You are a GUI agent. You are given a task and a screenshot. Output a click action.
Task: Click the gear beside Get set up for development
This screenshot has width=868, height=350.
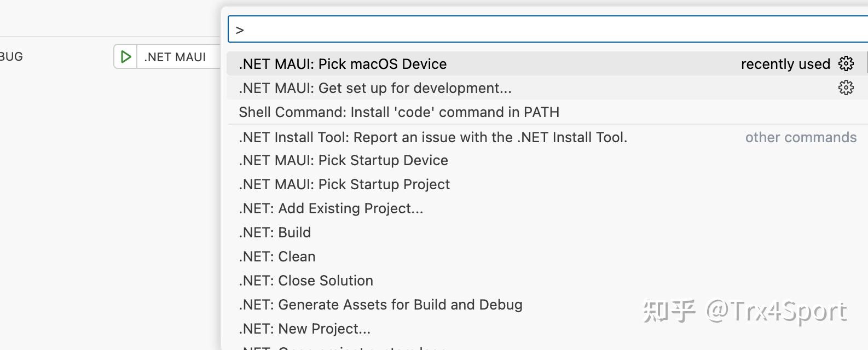[847, 87]
